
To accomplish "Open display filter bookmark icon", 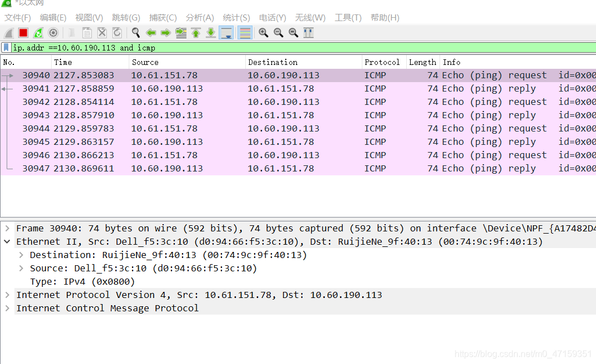I will click(x=6, y=48).
